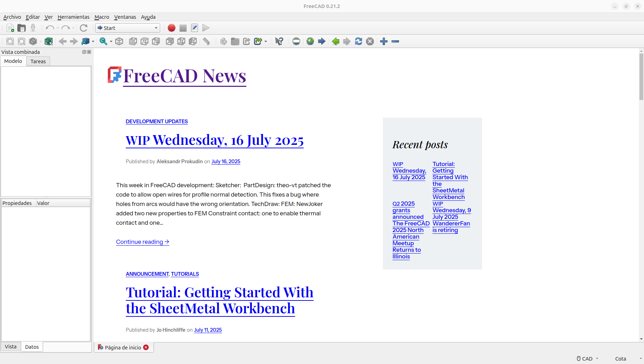Screen dimensions: 644x364
Task: Set the left view
Action: click(193, 42)
